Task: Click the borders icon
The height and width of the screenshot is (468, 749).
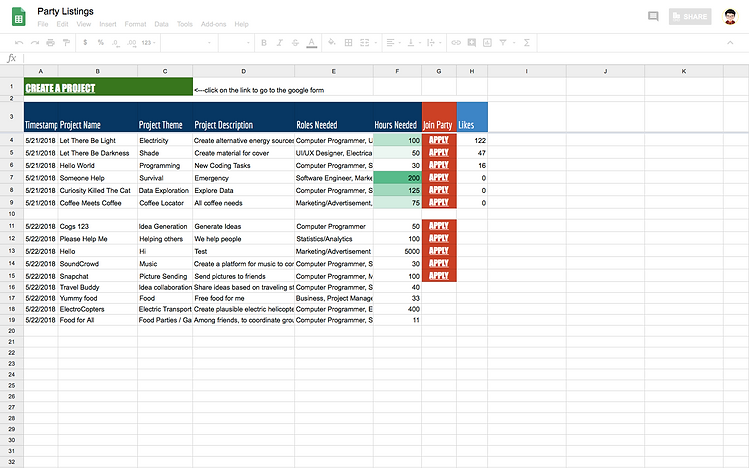Action: click(x=349, y=43)
